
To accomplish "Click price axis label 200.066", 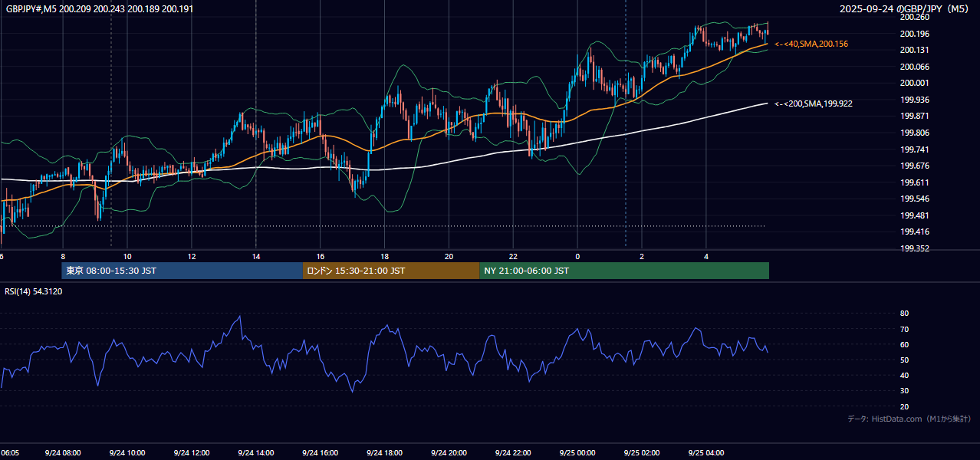I will (914, 67).
